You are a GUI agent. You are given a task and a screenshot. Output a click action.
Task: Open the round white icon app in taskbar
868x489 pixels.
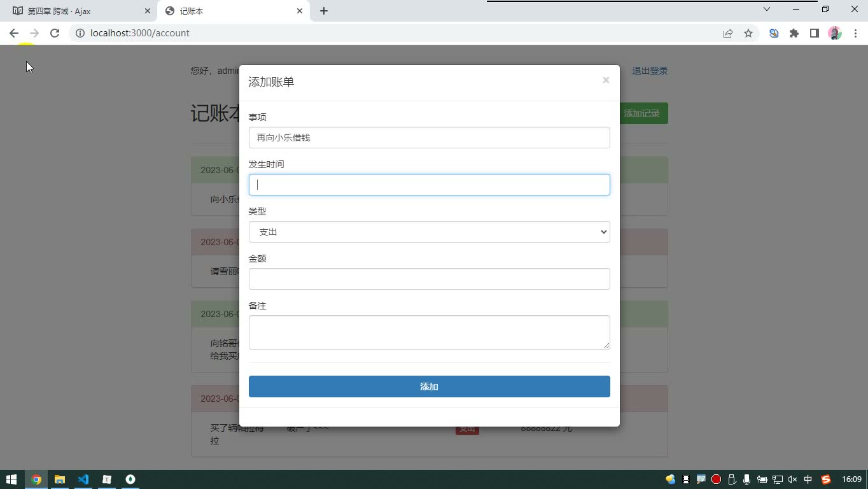[130, 479]
